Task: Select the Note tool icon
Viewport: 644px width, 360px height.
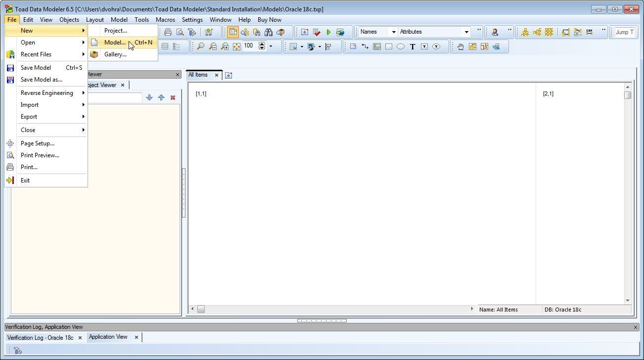Action: [353, 46]
